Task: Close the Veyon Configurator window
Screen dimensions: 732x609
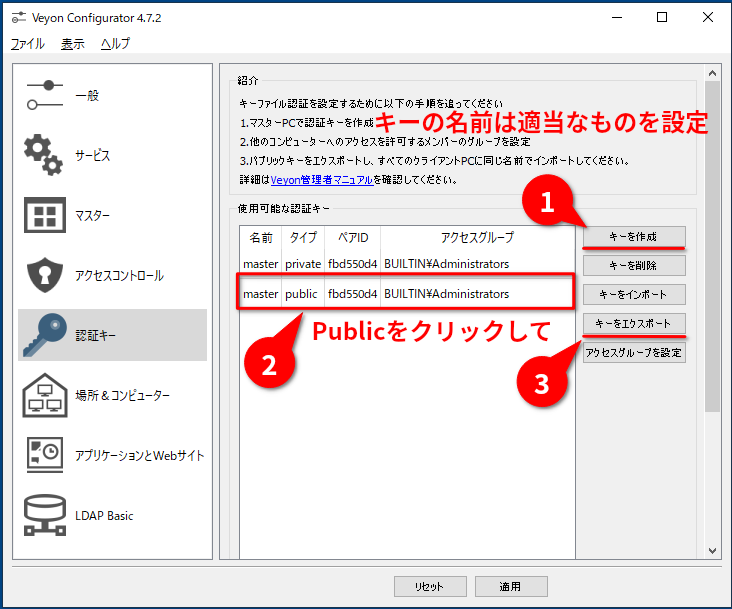Action: coord(708,18)
